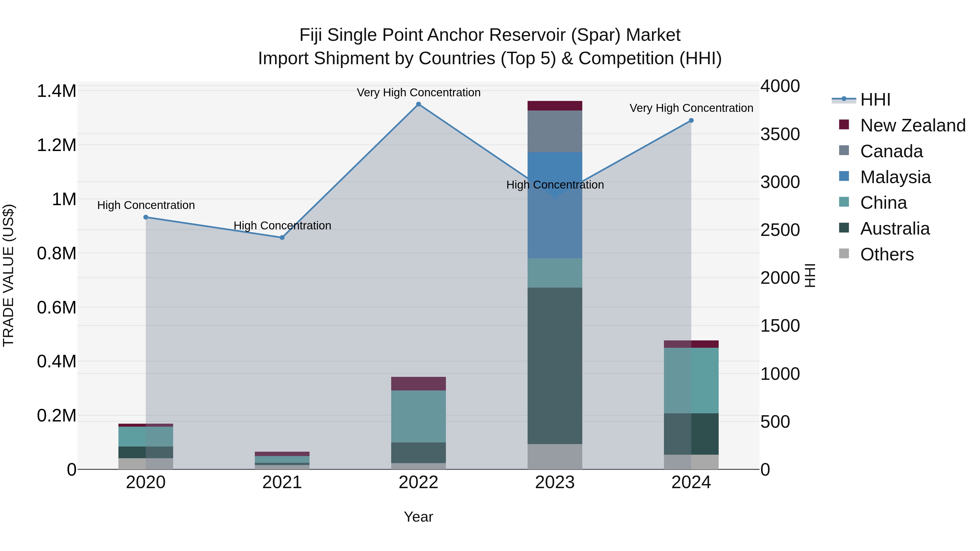This screenshot has height=551, width=980.
Task: Click the New Zealand legend color swatch
Action: (x=844, y=125)
